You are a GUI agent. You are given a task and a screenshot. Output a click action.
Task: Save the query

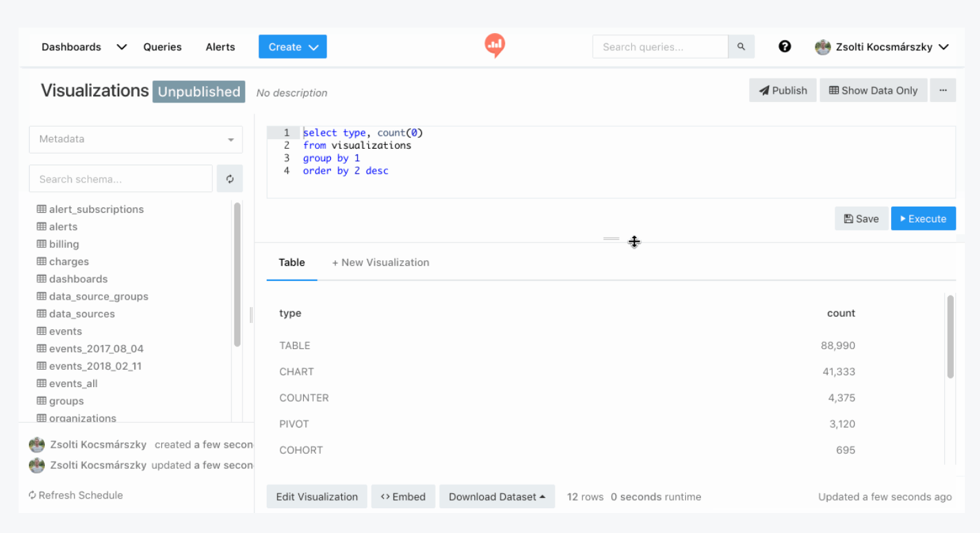[861, 218]
